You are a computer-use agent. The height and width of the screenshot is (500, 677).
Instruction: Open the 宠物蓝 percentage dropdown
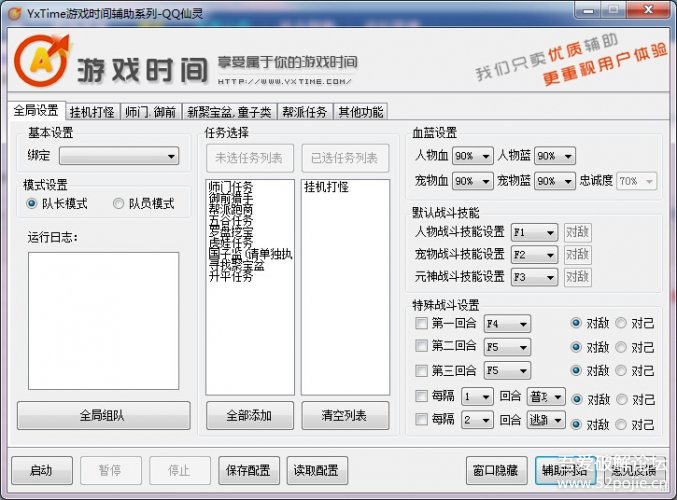(x=554, y=181)
